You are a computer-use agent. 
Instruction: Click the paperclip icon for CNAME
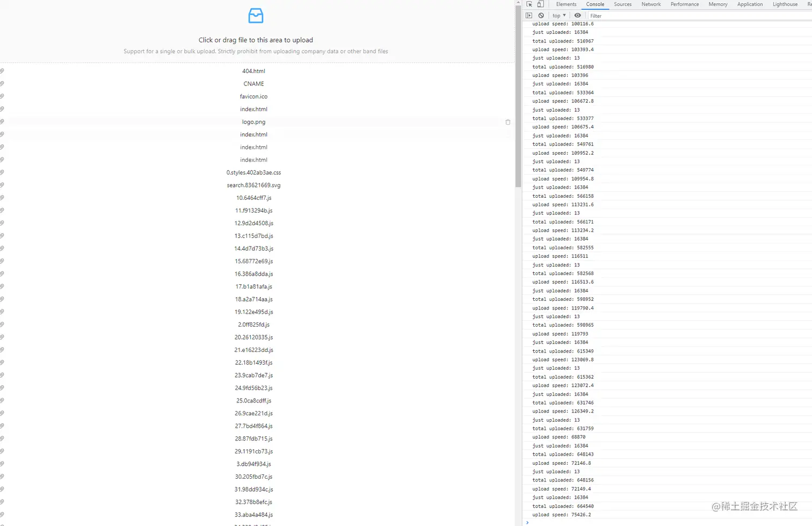pyautogui.click(x=2, y=84)
